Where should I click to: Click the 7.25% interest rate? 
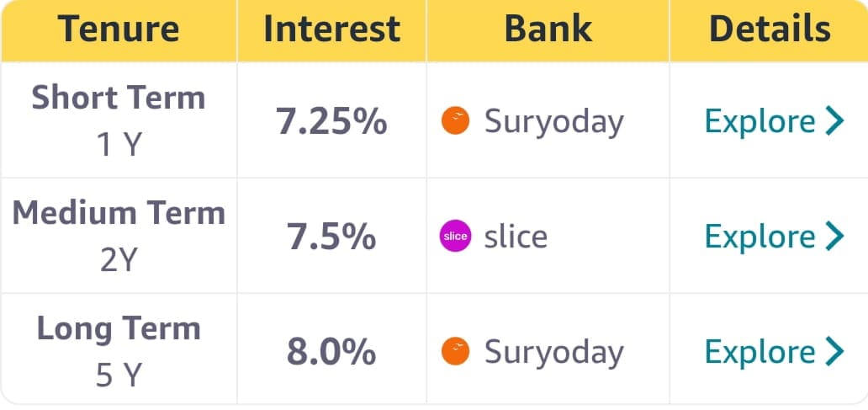(331, 122)
